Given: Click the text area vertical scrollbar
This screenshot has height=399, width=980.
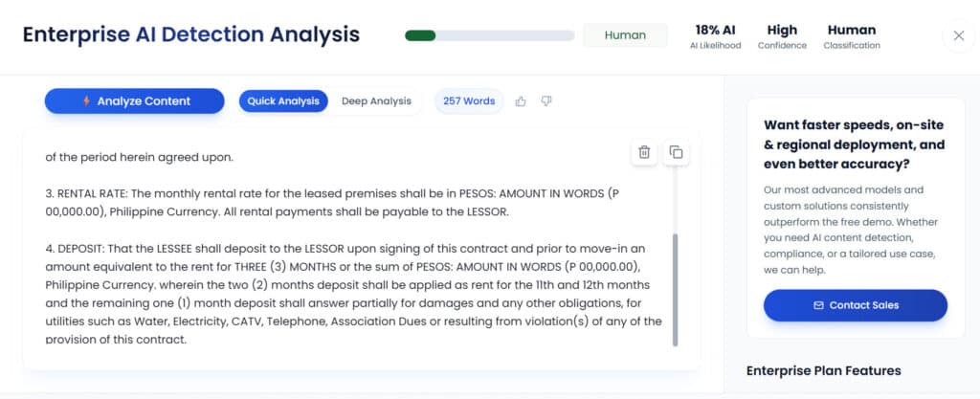Looking at the screenshot, I should 676,289.
